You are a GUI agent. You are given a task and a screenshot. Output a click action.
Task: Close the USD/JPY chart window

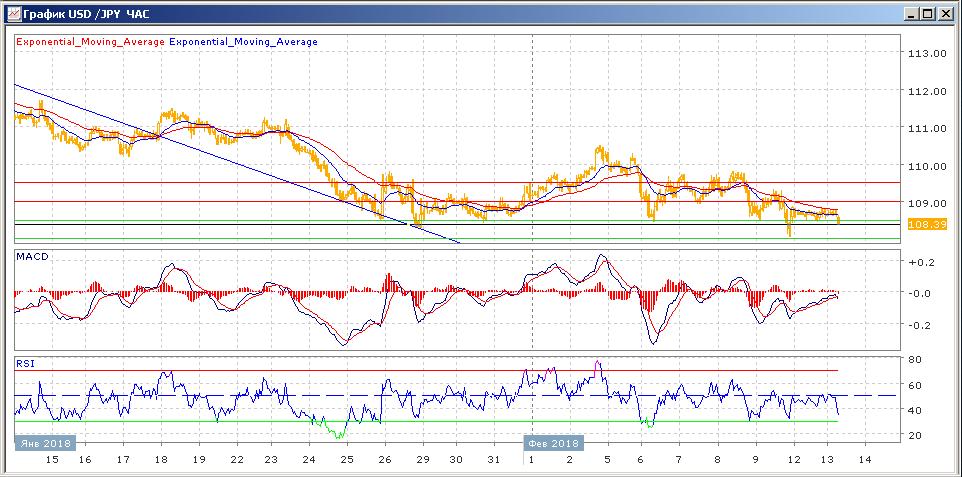coord(945,14)
